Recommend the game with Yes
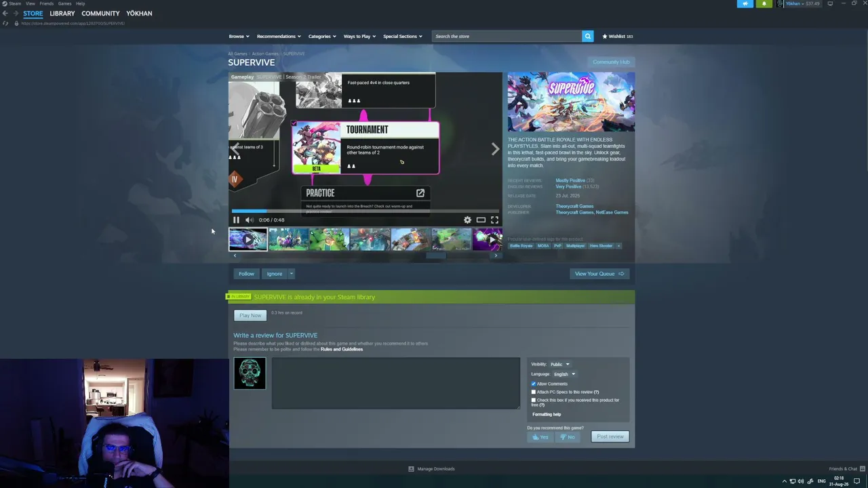Image resolution: width=868 pixels, height=488 pixels. coord(540,437)
